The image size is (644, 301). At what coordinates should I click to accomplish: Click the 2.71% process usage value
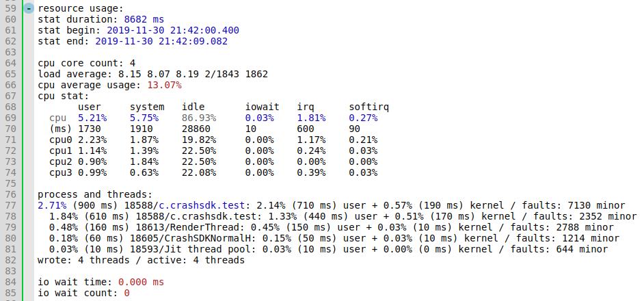pyautogui.click(x=52, y=205)
